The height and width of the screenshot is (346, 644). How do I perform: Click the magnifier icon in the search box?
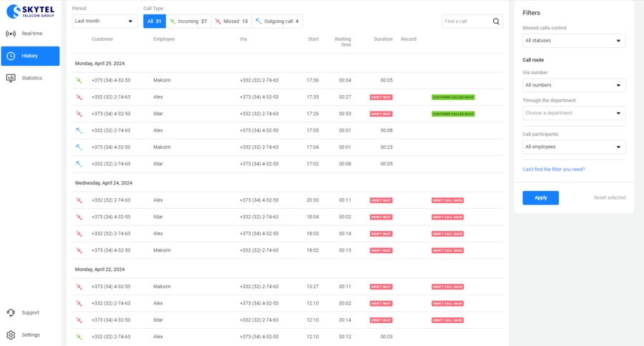point(496,21)
